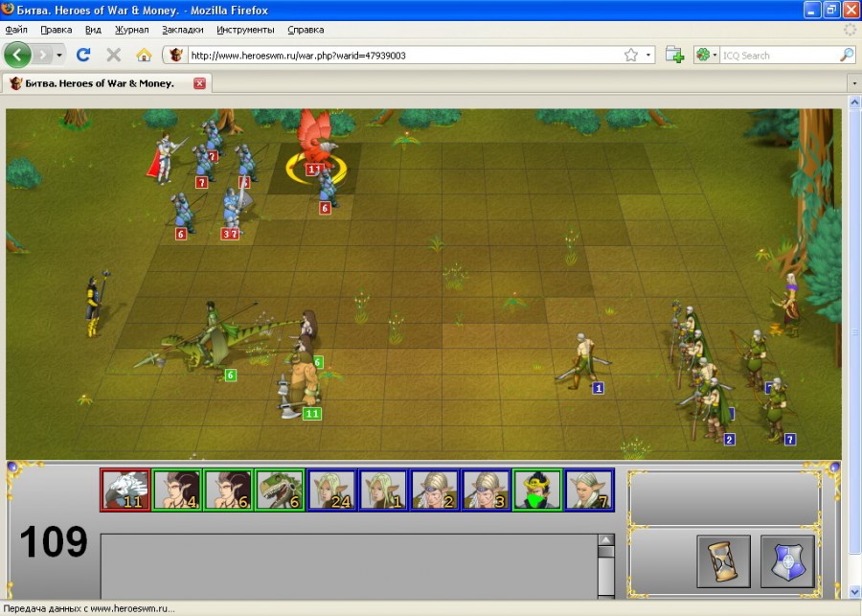Screen dimensions: 862x616
Task: Open the address bar history dropdown
Action: tap(648, 55)
